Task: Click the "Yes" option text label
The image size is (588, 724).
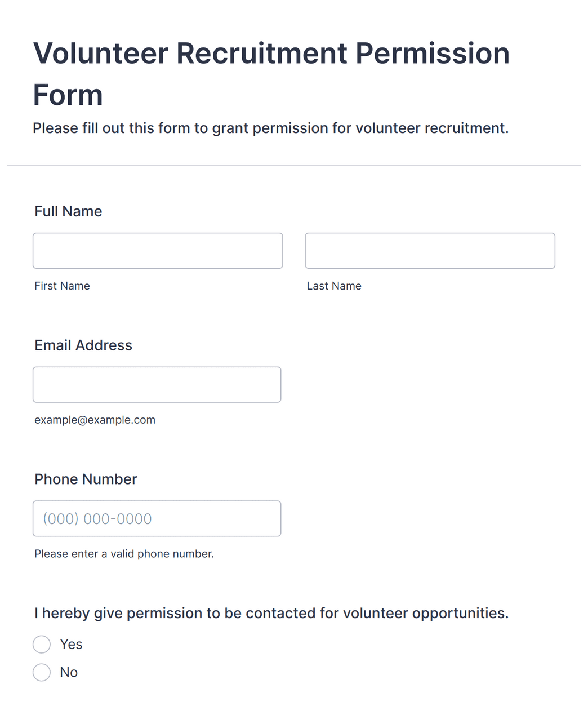Action: 71,644
